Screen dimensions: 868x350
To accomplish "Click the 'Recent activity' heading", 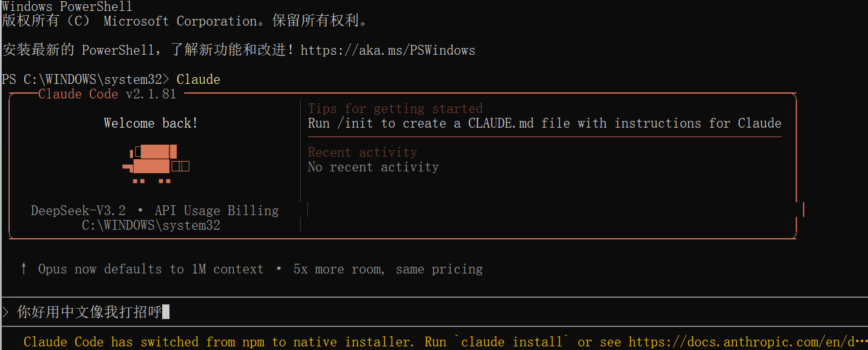I will click(363, 153).
